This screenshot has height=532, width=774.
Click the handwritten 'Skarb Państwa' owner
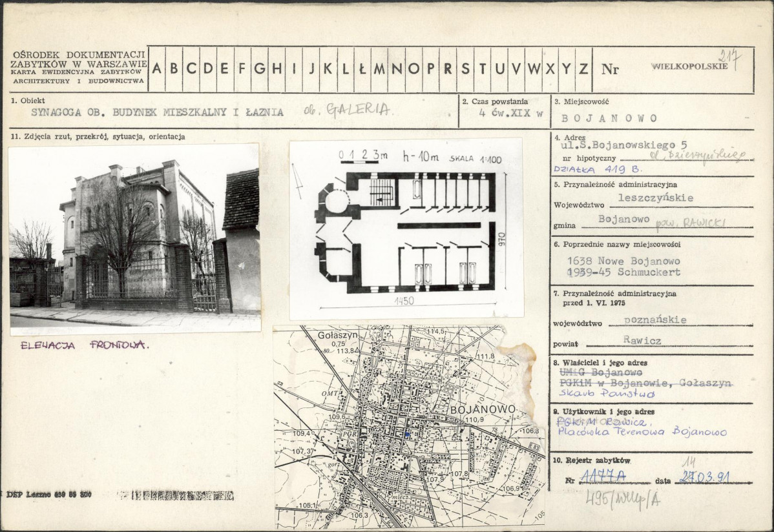click(x=607, y=393)
